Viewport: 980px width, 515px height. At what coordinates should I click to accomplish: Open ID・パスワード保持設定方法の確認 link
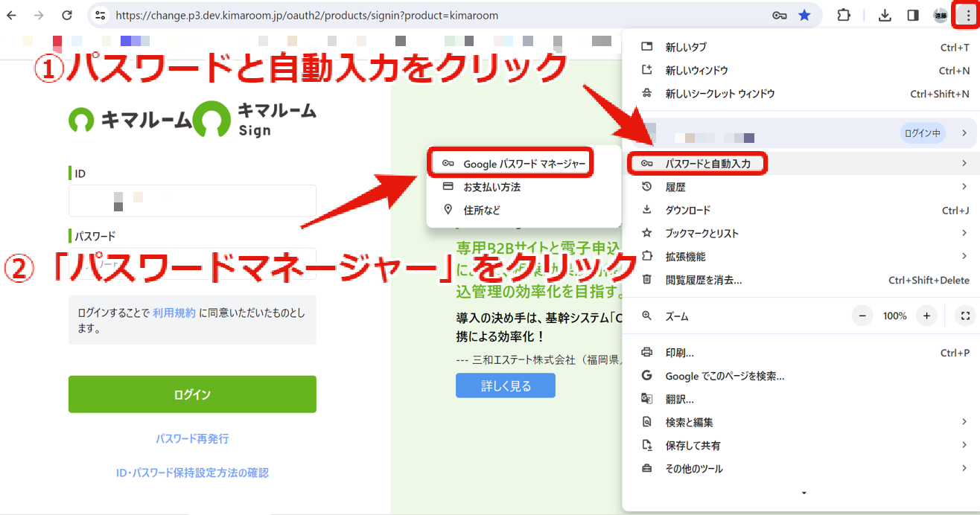192,473
